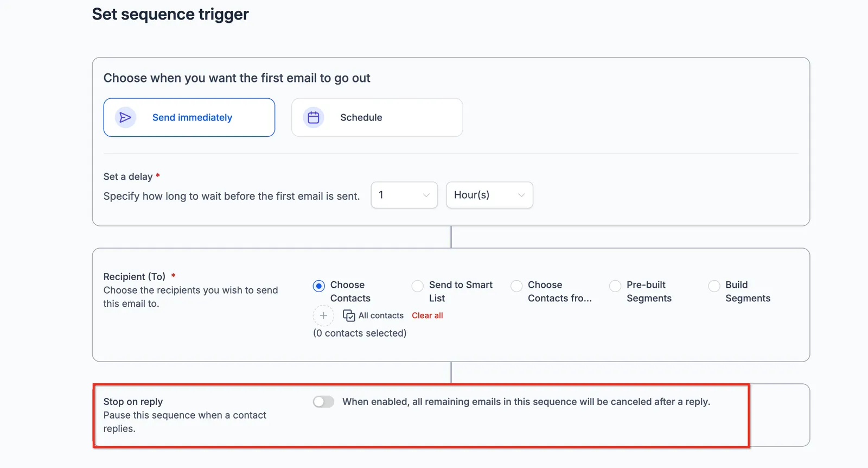
Task: Select the Choose Contacts radio button
Action: 319,286
